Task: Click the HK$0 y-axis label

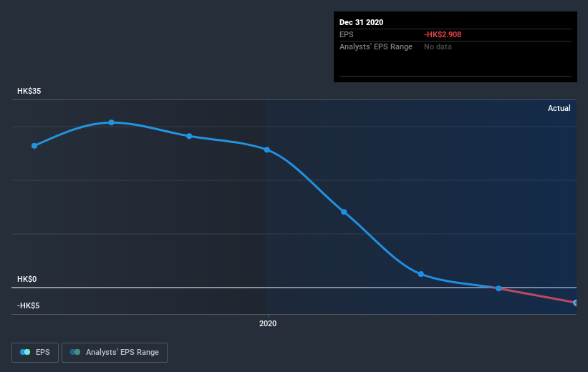Action: coord(26,279)
